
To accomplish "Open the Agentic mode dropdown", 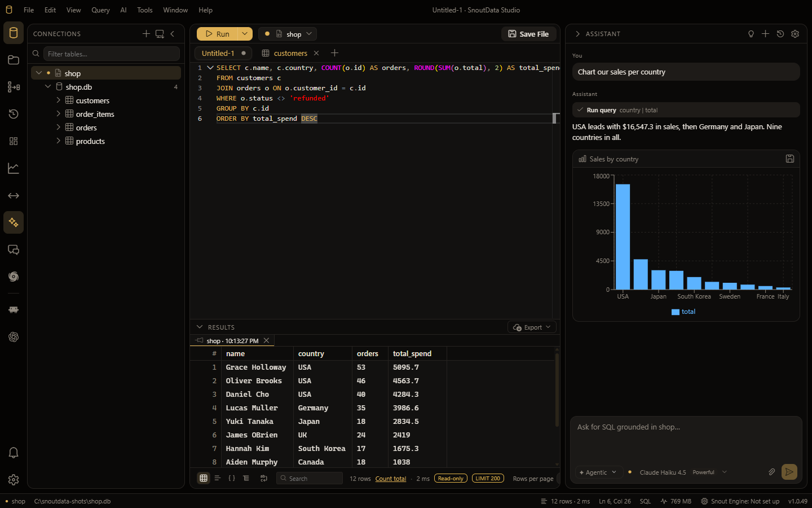I will tap(598, 472).
